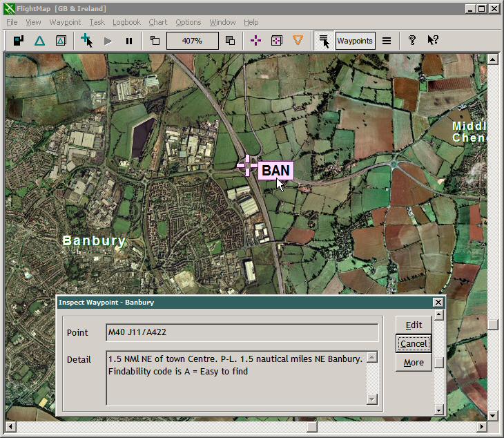Click the purple crosshair waypoint icon

[256, 41]
